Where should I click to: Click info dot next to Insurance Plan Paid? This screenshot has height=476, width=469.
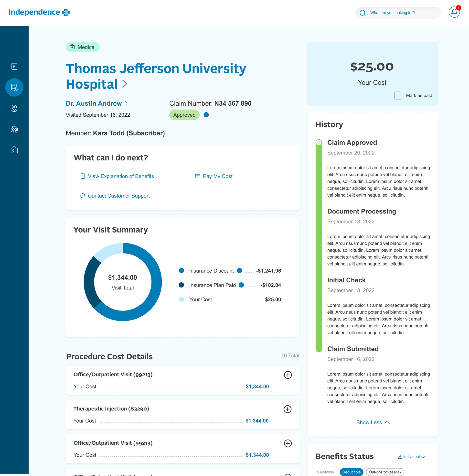(x=241, y=285)
